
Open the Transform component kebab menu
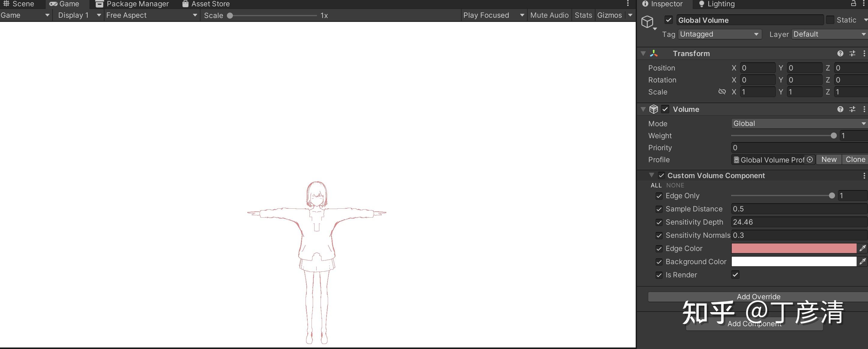[864, 53]
